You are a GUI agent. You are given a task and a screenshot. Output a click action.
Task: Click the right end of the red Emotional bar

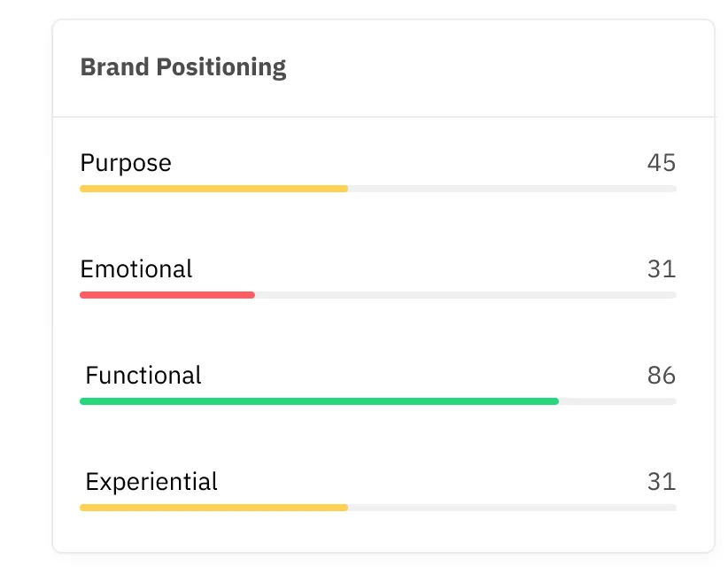click(252, 295)
